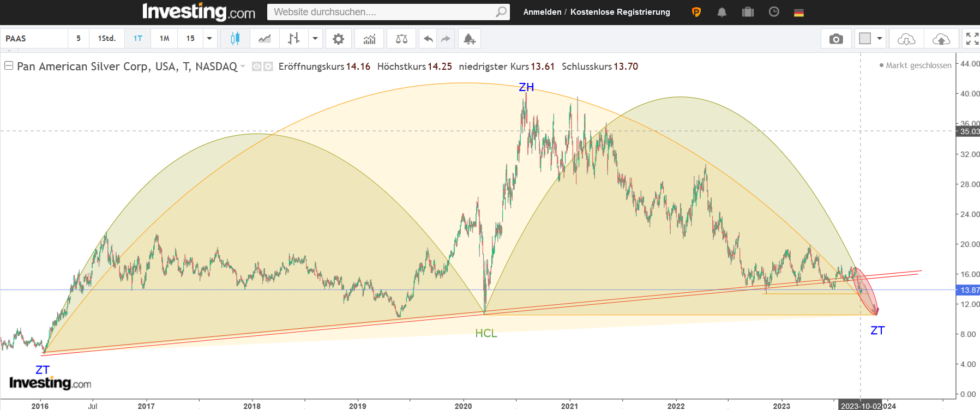Click the green HCL label
The height and width of the screenshot is (410, 980).
(486, 333)
